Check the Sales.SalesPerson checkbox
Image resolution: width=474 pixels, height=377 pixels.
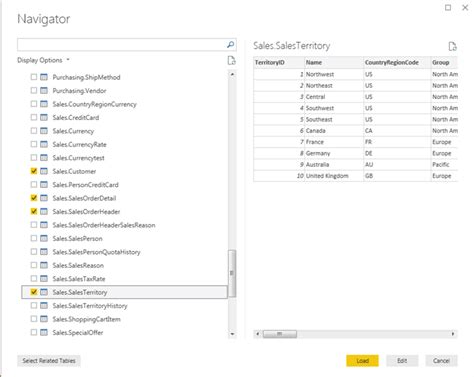pos(34,238)
